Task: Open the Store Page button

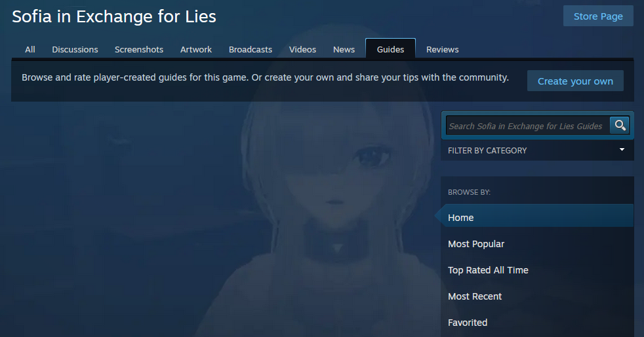Action: click(x=598, y=16)
